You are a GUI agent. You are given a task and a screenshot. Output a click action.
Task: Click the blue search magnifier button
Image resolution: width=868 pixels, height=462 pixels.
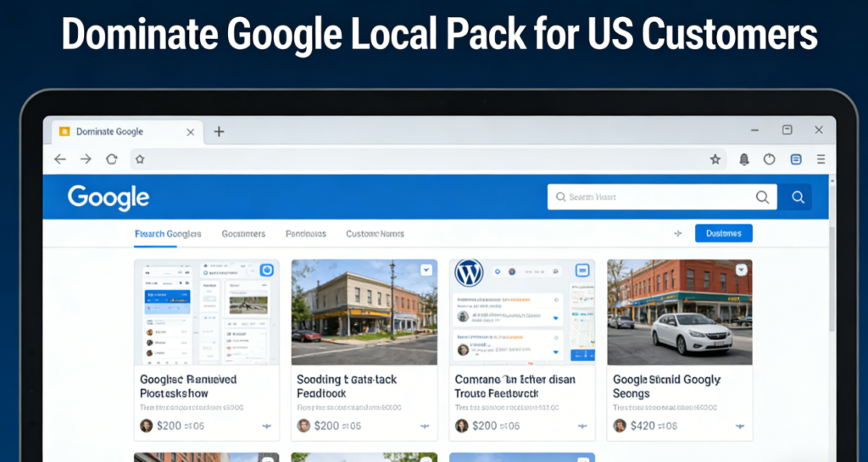point(797,198)
